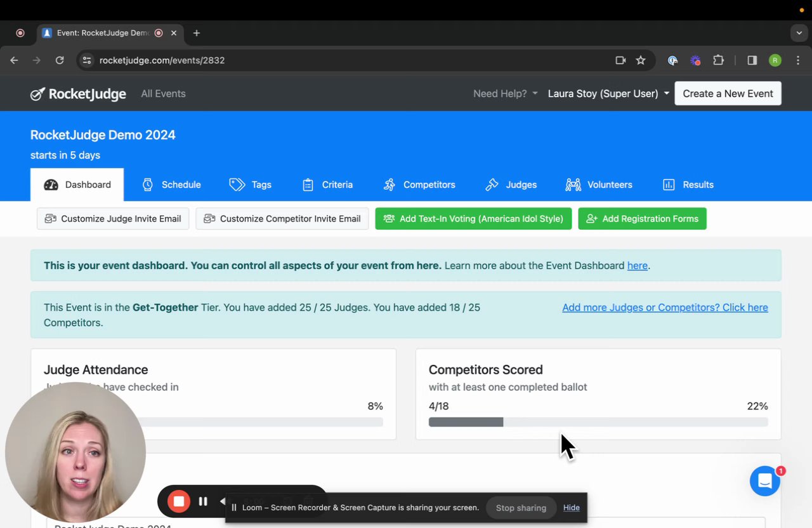
Task: Click the purple Loom extension icon
Action: pyautogui.click(x=695, y=60)
